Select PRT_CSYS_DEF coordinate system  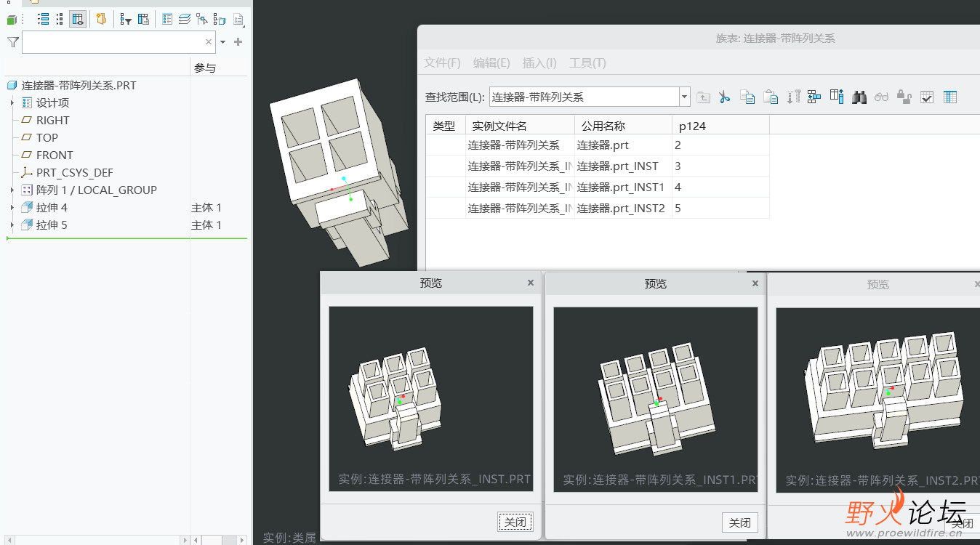[75, 172]
